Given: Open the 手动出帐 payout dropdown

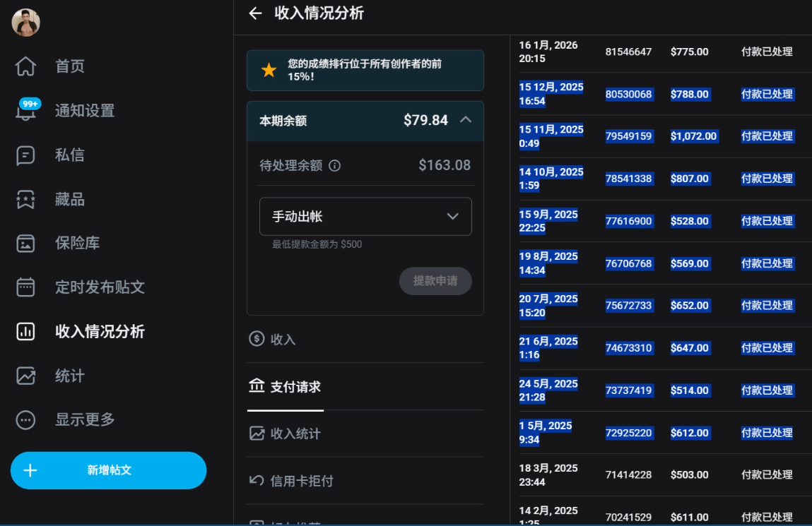Looking at the screenshot, I should (365, 216).
